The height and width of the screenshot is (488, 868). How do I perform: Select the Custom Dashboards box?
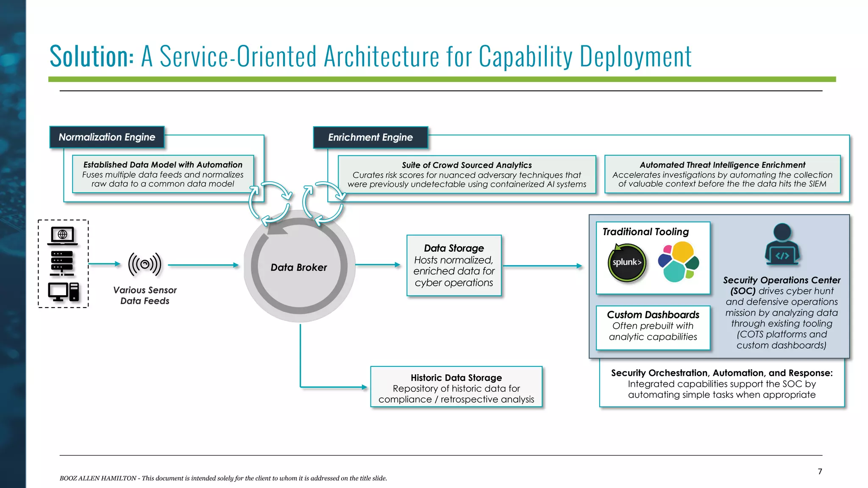(x=653, y=327)
